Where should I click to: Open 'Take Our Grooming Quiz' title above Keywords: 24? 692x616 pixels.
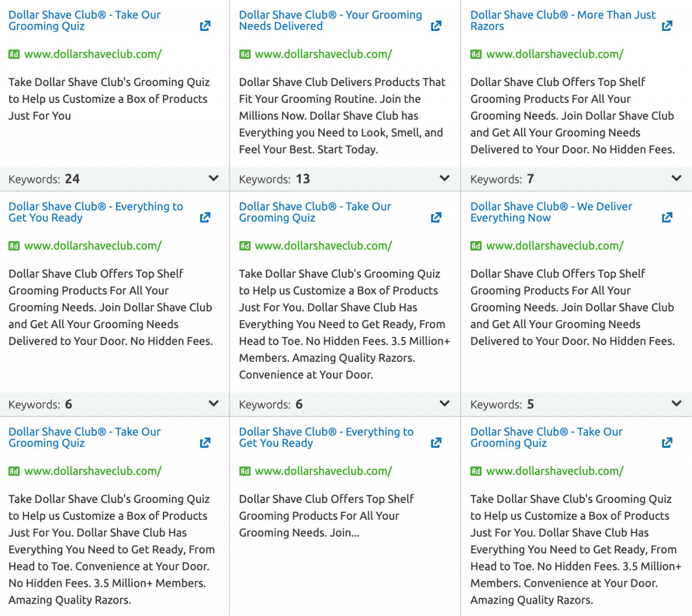tap(84, 21)
